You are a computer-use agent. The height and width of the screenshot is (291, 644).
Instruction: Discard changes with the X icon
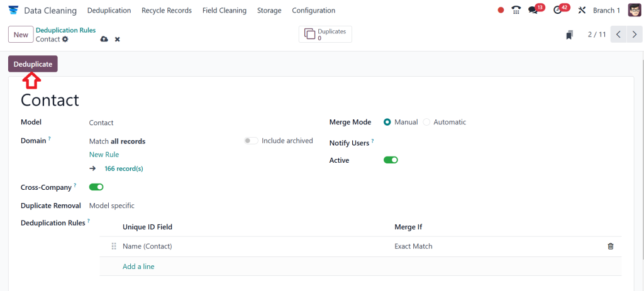[x=117, y=40]
